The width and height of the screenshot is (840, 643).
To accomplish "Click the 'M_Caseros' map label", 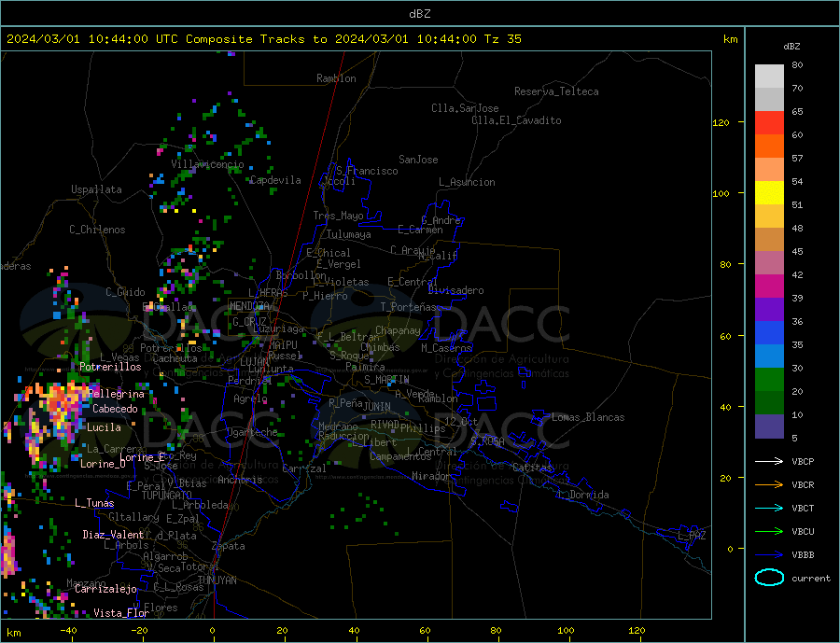I will pos(446,348).
